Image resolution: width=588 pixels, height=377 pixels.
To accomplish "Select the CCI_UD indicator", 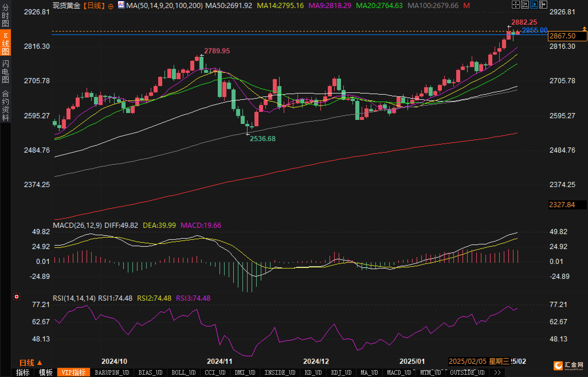I will pyautogui.click(x=215, y=372).
